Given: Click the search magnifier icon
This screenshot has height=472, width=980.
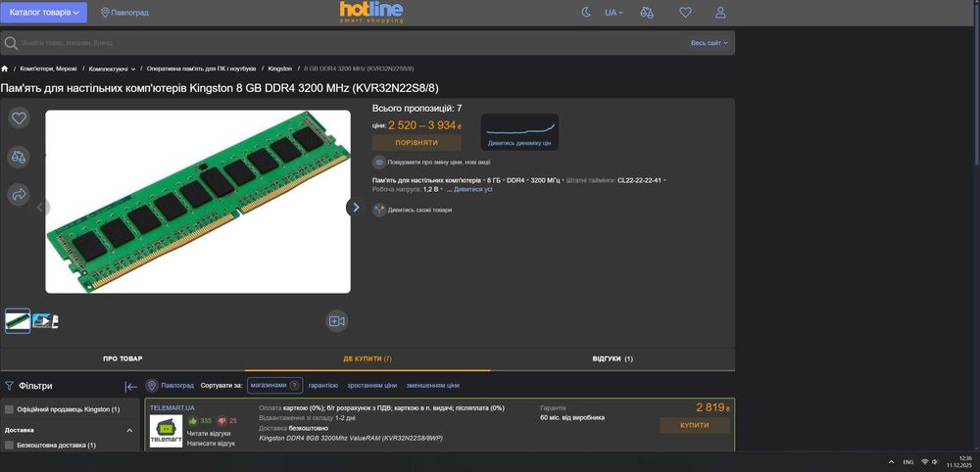Looking at the screenshot, I should pos(11,43).
